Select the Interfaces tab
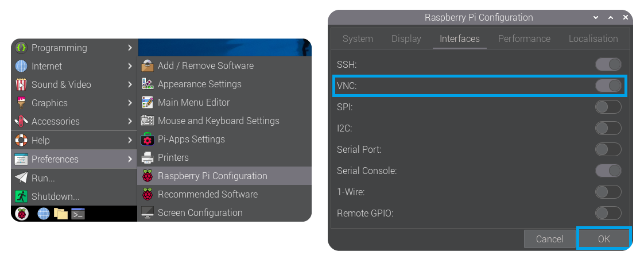The height and width of the screenshot is (259, 644). click(460, 38)
